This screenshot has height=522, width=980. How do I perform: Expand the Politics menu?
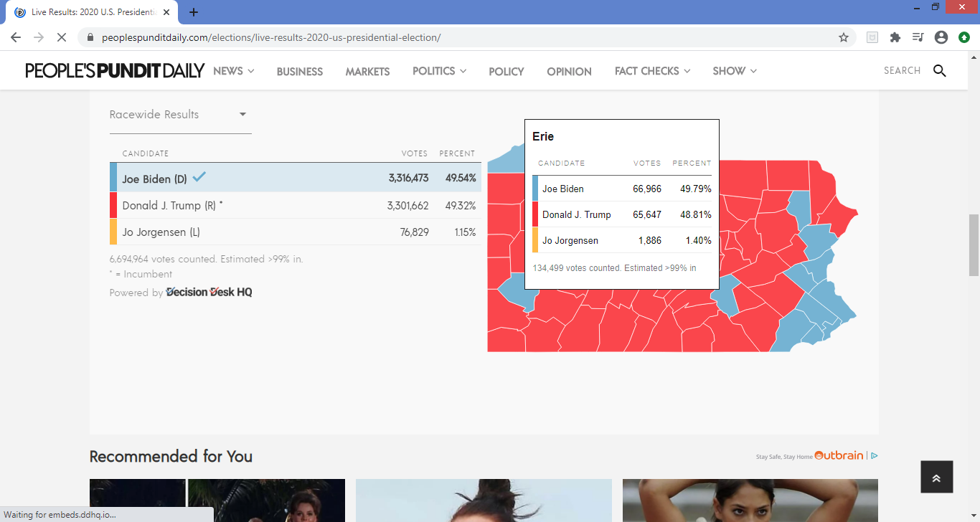[x=439, y=71]
